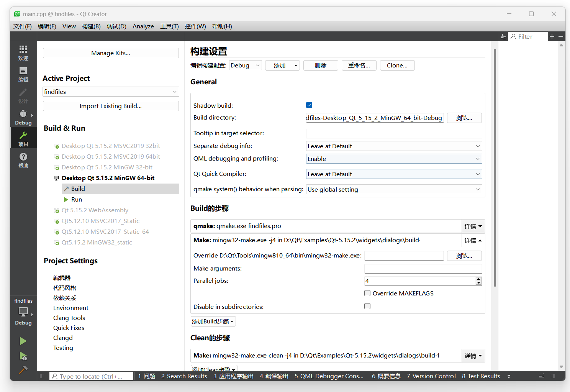Open the 编辑(E) menu
This screenshot has height=392, width=570.
coord(47,26)
